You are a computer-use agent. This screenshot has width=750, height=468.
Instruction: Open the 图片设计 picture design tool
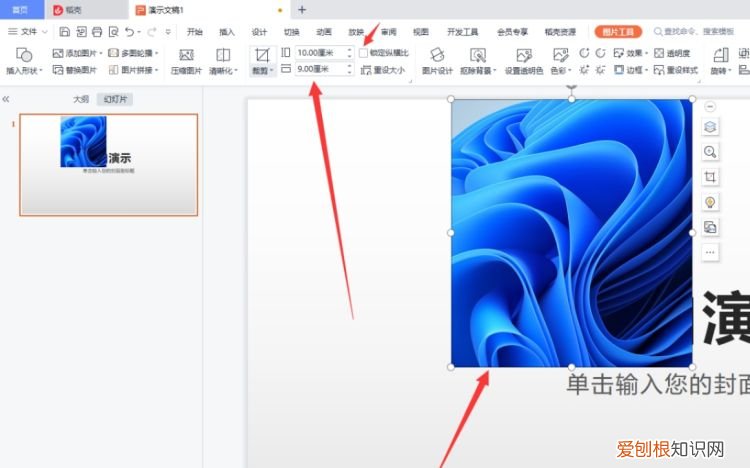437,61
